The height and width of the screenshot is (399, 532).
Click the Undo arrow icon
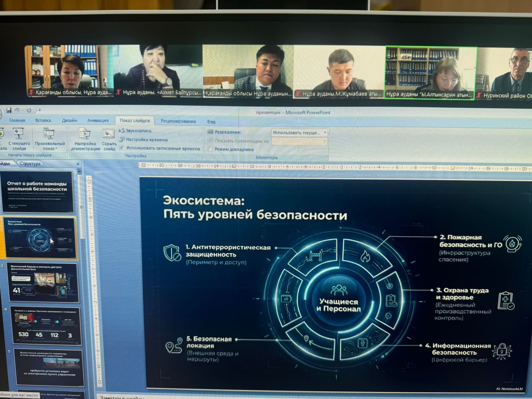(x=17, y=110)
